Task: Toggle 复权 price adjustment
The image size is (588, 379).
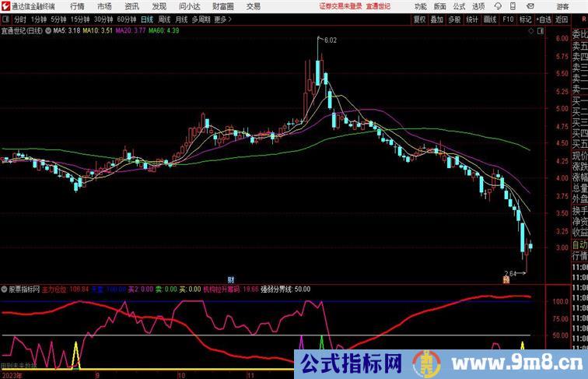Action: [x=420, y=19]
